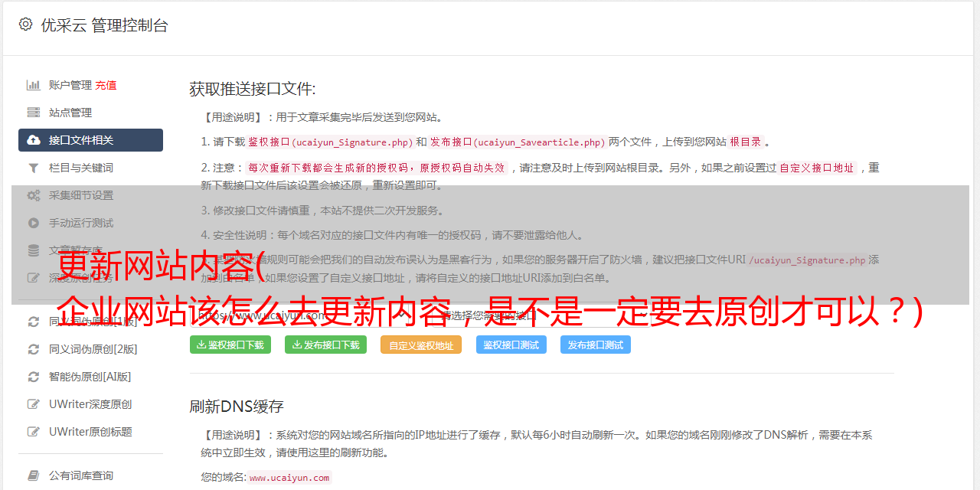Screen dimensions: 980x490
Task: Click the edit icon beside UWriter深度原创
Action: click(34, 404)
